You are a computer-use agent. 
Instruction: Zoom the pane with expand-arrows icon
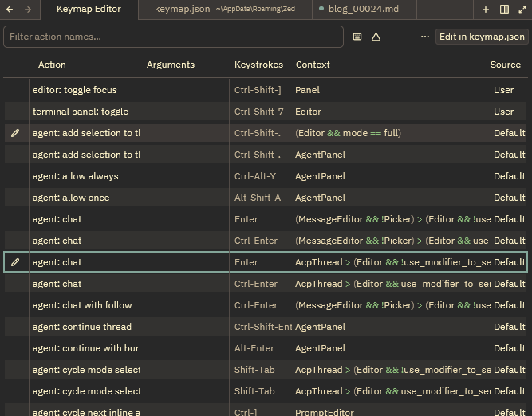click(x=522, y=10)
